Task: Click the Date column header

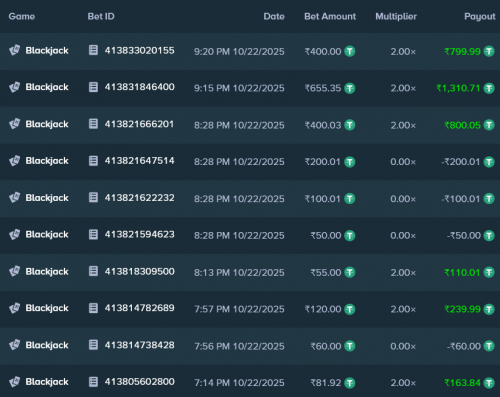Action: 274,16
